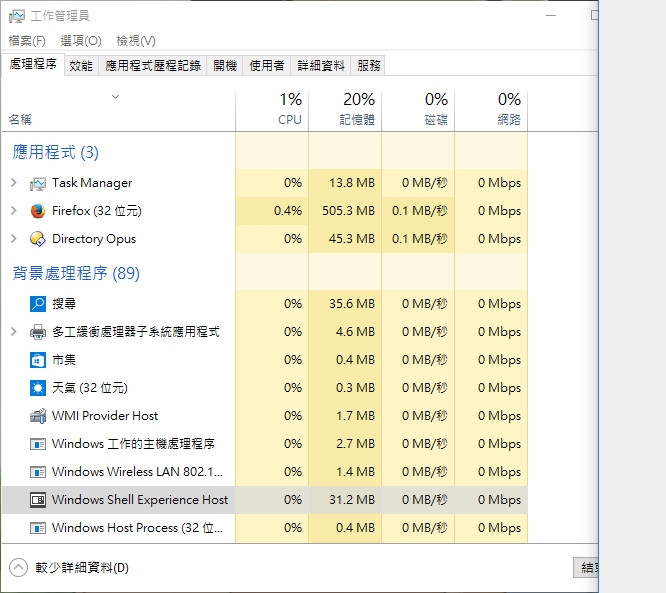Click the WMI Provider Host icon
The image size is (666, 593).
pyautogui.click(x=38, y=416)
